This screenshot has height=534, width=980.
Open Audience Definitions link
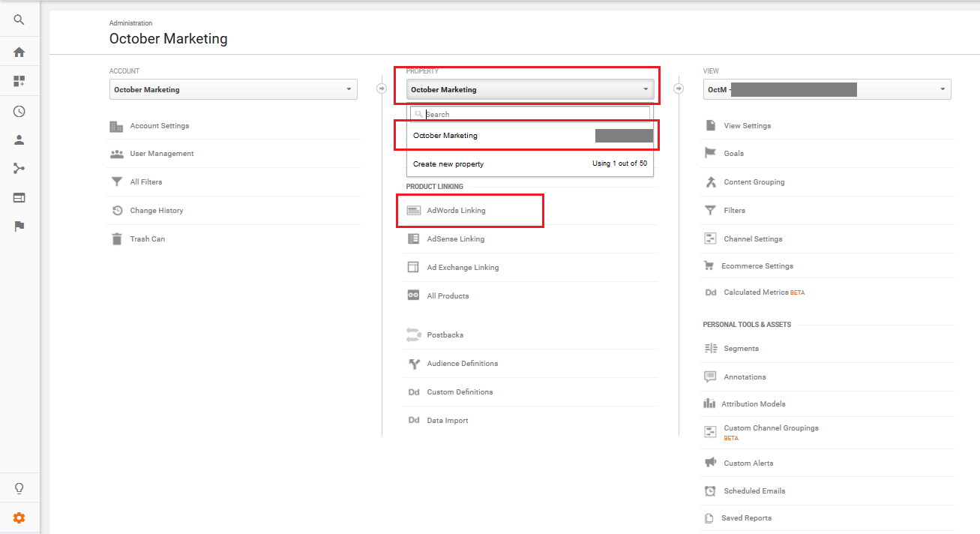point(463,364)
